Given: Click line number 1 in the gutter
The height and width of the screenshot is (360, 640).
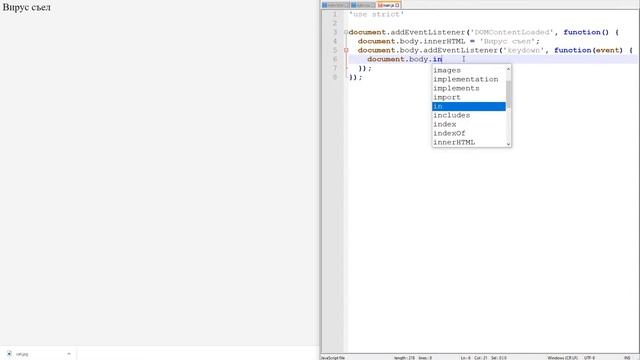Looking at the screenshot, I should [x=335, y=14].
